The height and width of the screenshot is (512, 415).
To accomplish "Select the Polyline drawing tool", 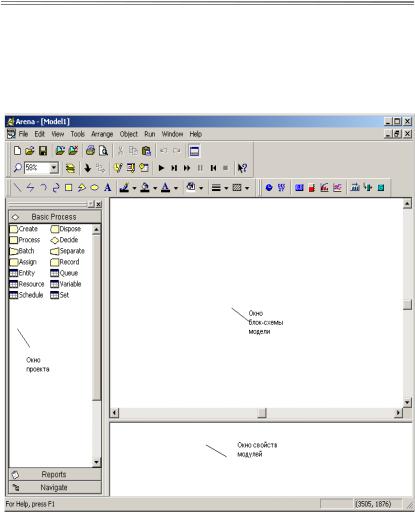I will 30,187.
